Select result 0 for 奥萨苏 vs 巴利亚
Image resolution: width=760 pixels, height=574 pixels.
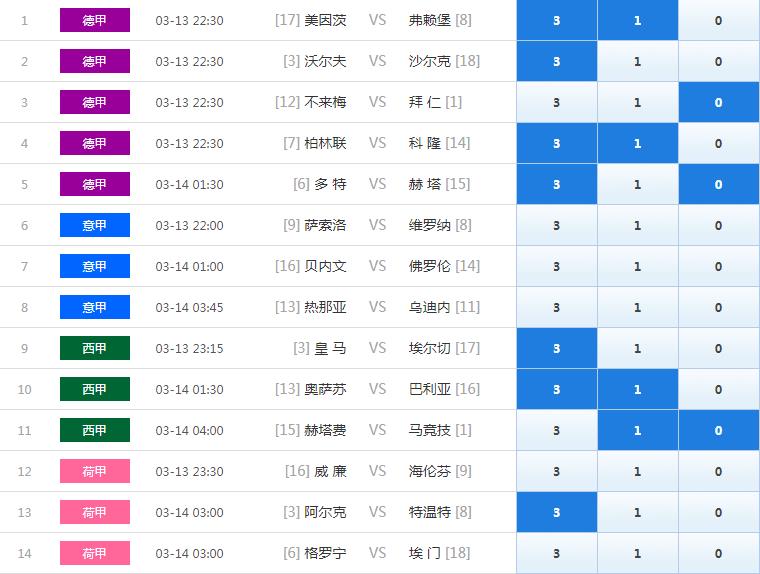(718, 389)
